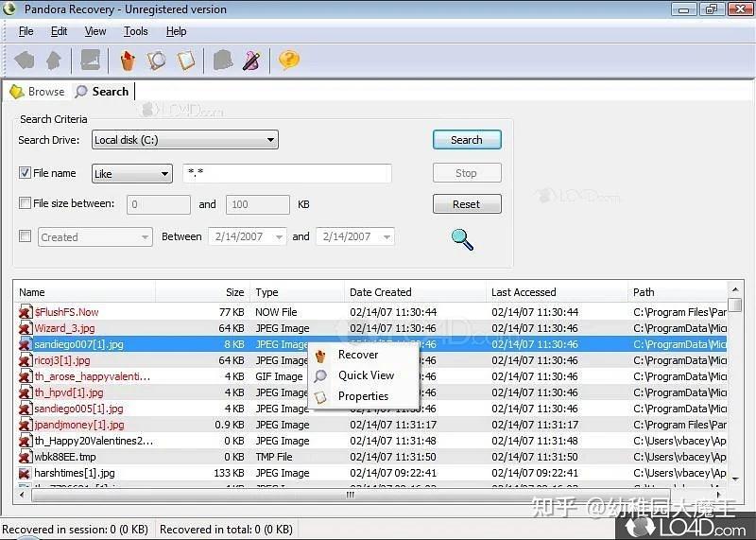The height and width of the screenshot is (540, 756).
Task: Toggle the File name checkbox
Action: (25, 173)
